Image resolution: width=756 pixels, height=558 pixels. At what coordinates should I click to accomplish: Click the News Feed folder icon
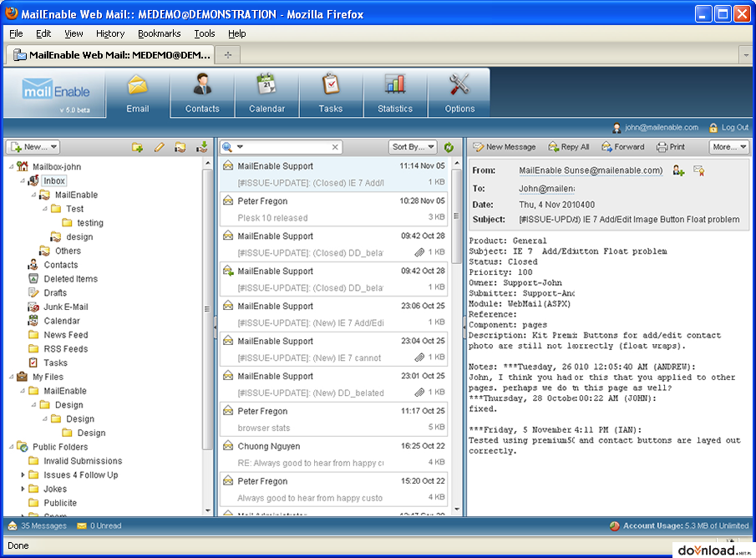click(33, 335)
